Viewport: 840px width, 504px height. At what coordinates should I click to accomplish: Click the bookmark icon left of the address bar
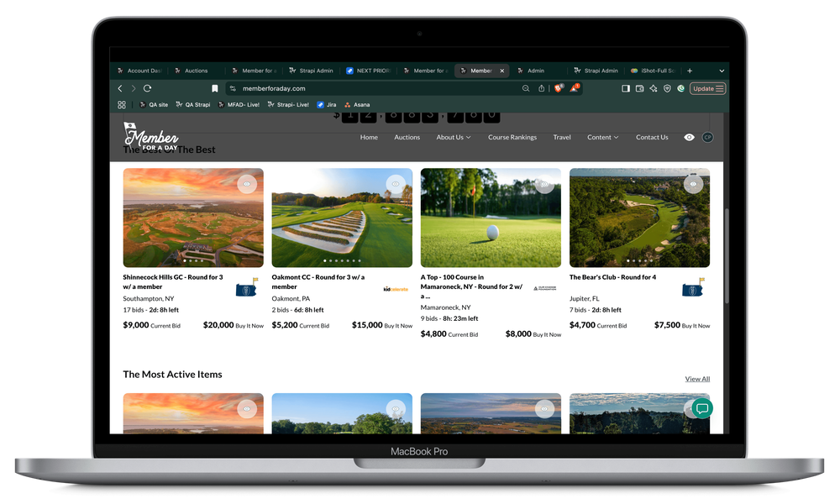click(x=215, y=88)
